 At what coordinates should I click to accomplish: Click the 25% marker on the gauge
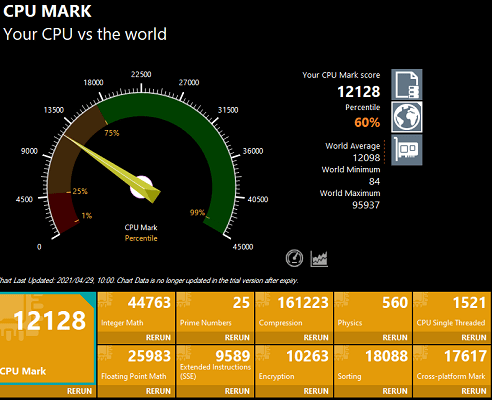pyautogui.click(x=80, y=191)
